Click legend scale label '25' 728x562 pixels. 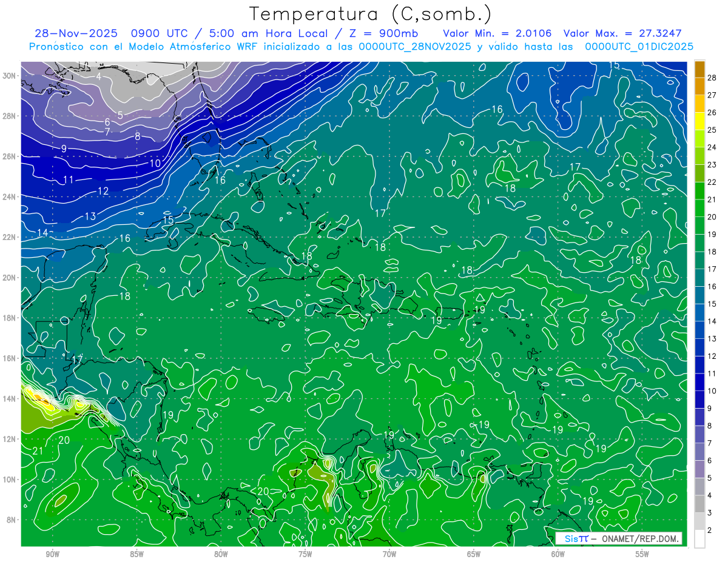coord(712,130)
